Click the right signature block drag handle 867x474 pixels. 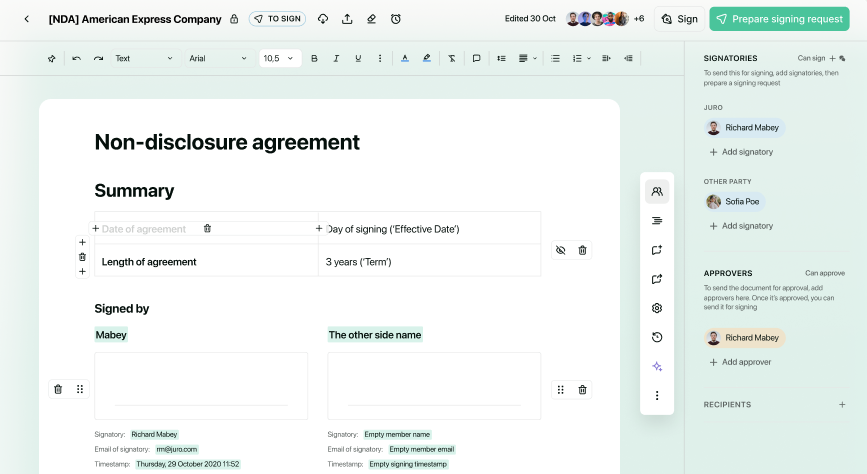point(561,390)
